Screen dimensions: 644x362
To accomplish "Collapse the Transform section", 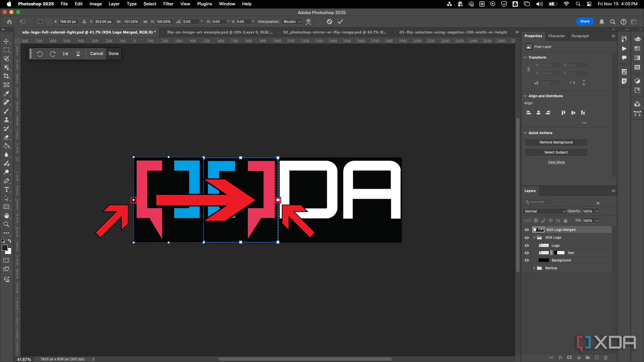I will pyautogui.click(x=525, y=57).
